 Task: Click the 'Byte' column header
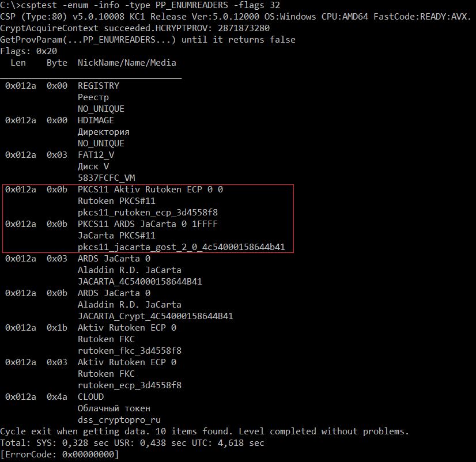(x=57, y=63)
